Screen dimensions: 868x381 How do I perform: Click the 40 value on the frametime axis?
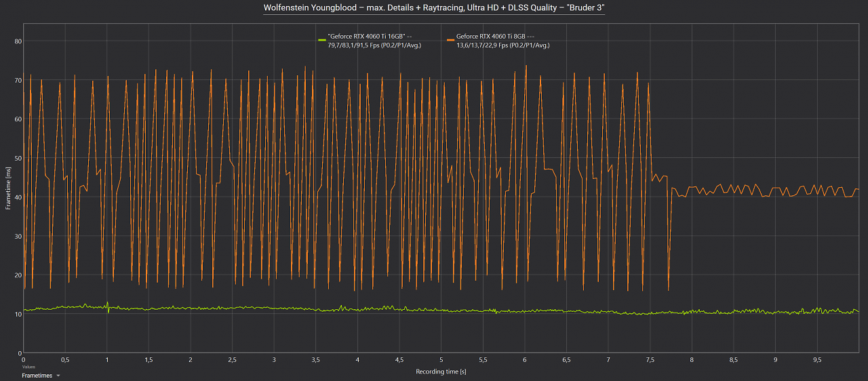tap(18, 197)
